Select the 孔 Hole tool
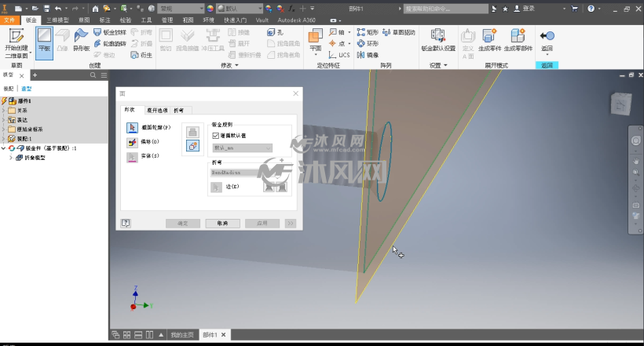The image size is (644, 346). tap(275, 32)
